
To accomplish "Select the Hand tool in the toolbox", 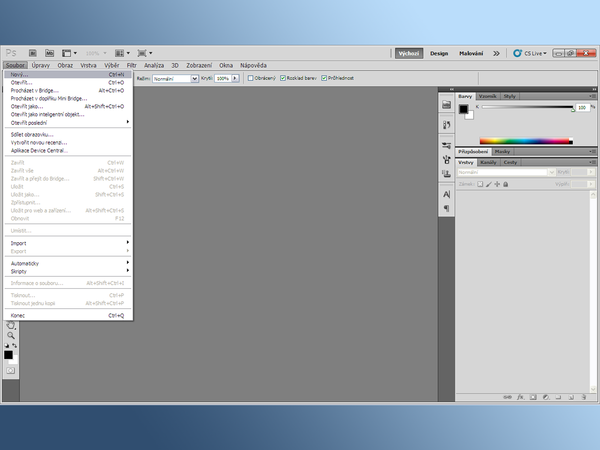I will click(x=11, y=325).
